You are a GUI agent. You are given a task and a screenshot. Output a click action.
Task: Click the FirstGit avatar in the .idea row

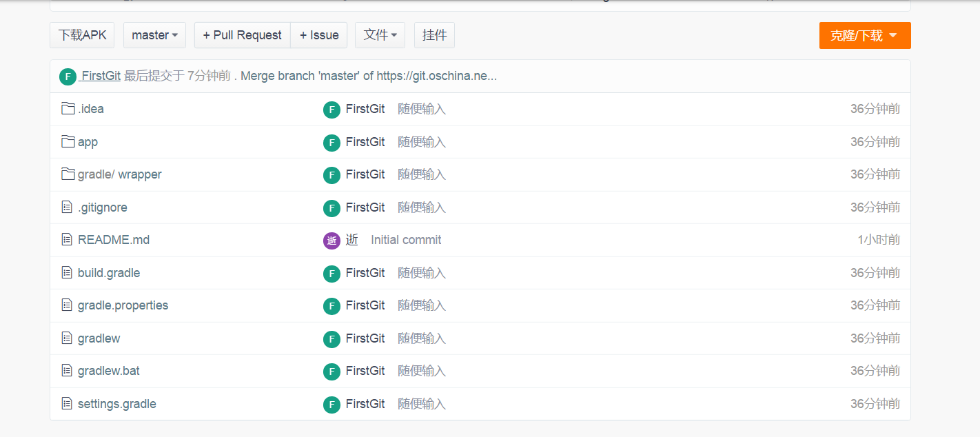click(x=331, y=110)
